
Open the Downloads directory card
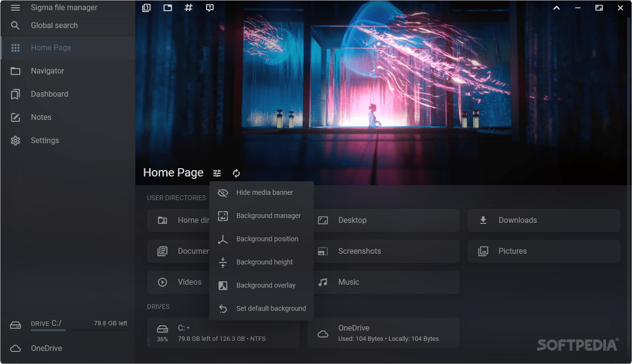(544, 220)
